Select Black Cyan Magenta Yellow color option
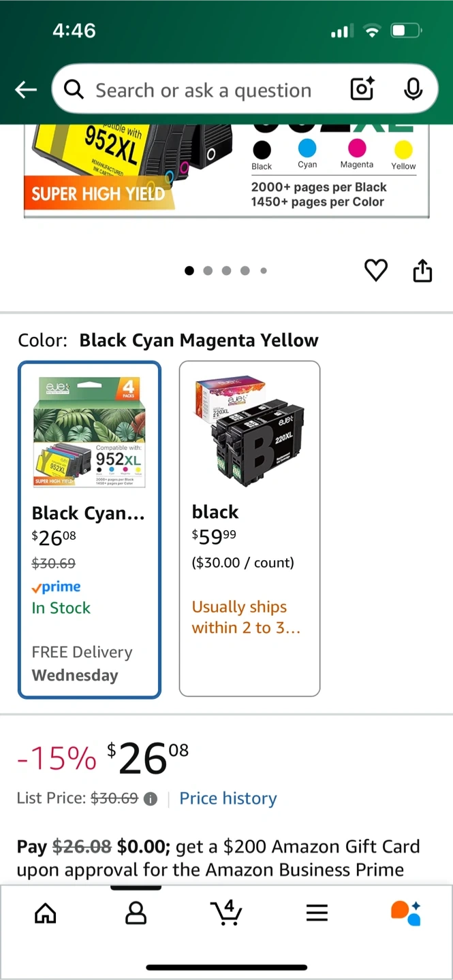 [89, 529]
